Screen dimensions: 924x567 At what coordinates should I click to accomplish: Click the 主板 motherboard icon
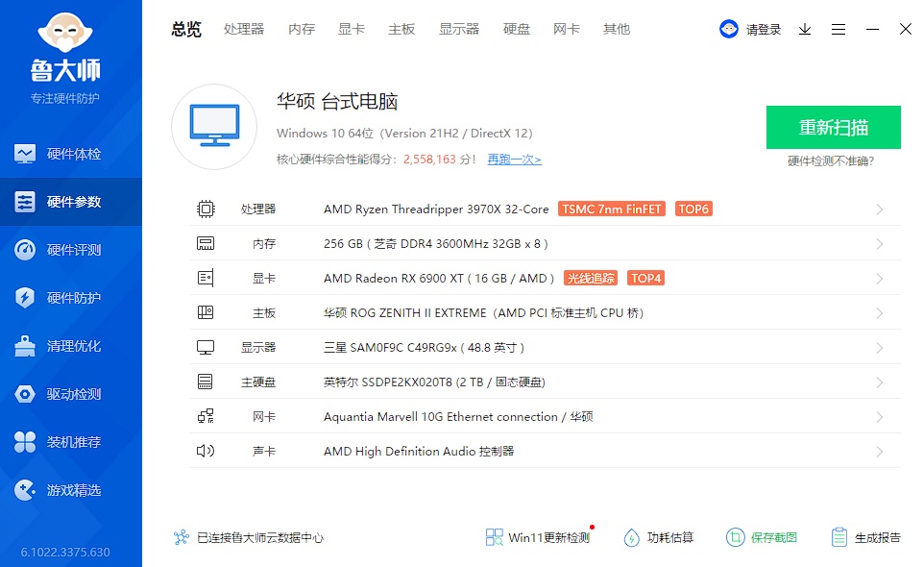[x=206, y=312]
